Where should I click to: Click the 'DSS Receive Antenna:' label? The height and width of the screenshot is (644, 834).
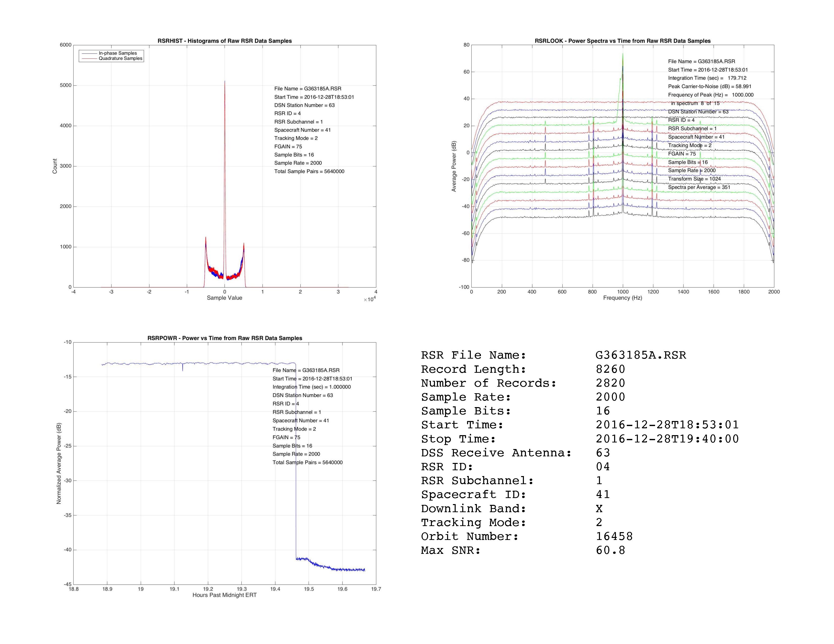coord(496,453)
